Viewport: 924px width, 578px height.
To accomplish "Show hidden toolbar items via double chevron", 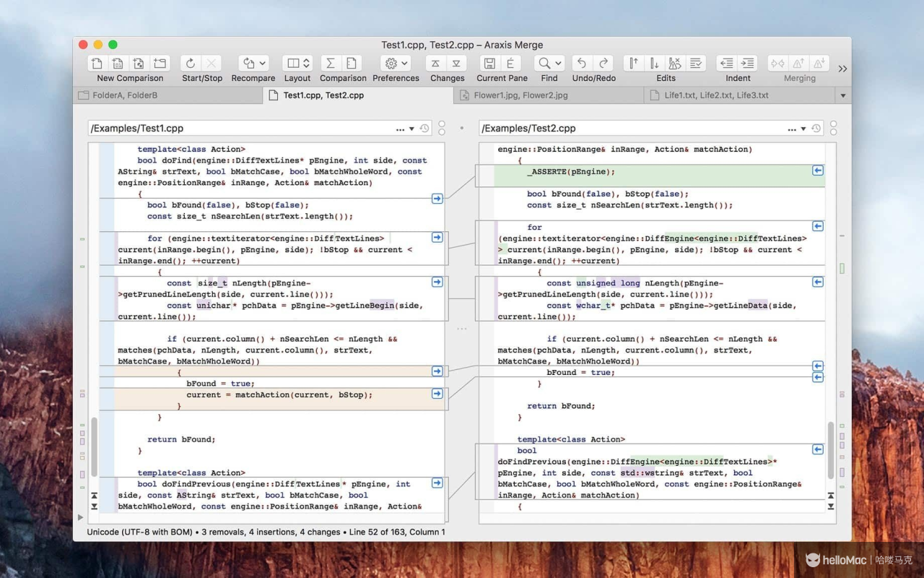I will coord(842,69).
